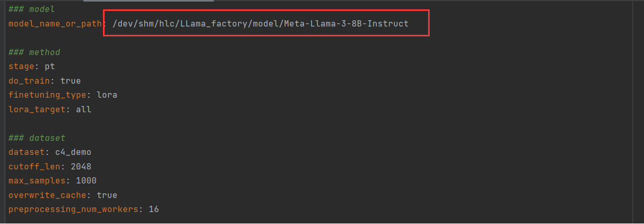Click the "lora" finetuning value
The width and height of the screenshot is (644, 224).
(107, 95)
